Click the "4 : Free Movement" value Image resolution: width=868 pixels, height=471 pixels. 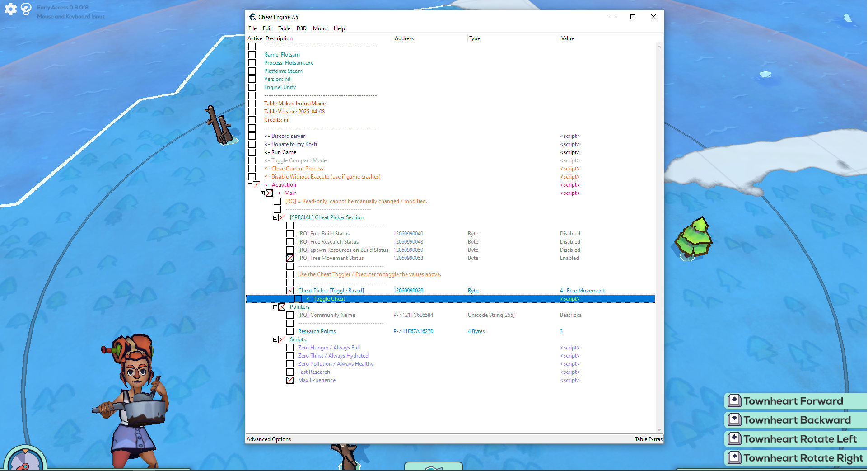coord(582,291)
